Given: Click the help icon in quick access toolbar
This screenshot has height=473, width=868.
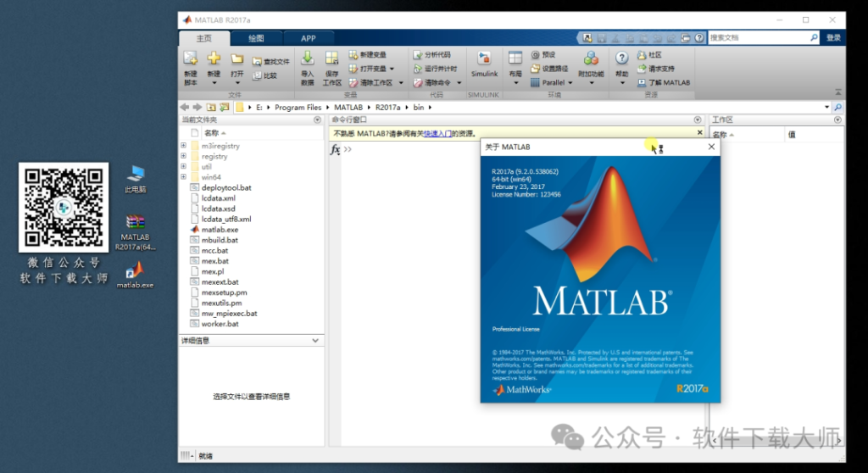Looking at the screenshot, I should 699,37.
